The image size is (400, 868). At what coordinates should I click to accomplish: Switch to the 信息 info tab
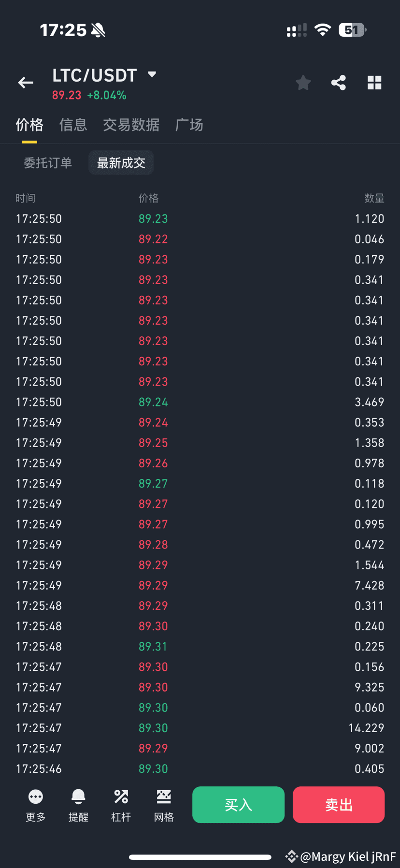pyautogui.click(x=73, y=125)
